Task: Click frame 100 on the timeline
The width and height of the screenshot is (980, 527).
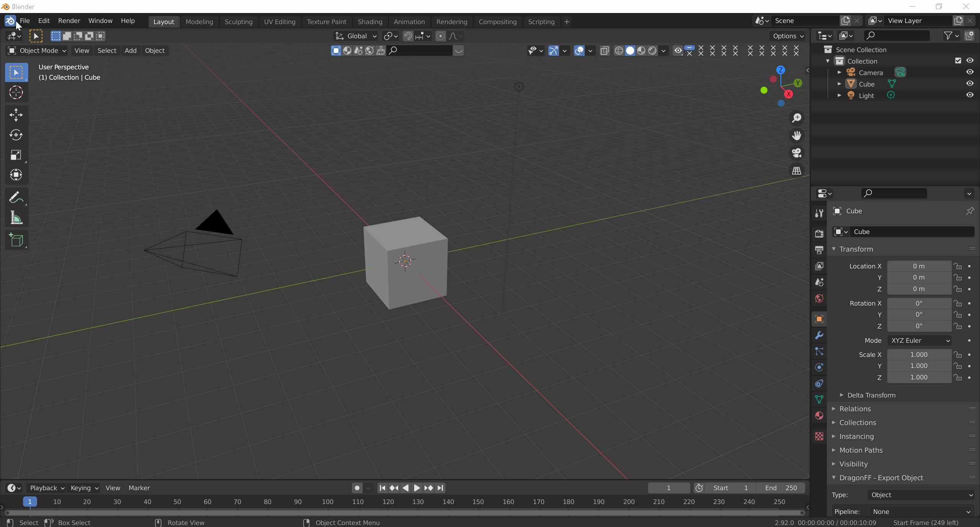Action: tap(328, 502)
